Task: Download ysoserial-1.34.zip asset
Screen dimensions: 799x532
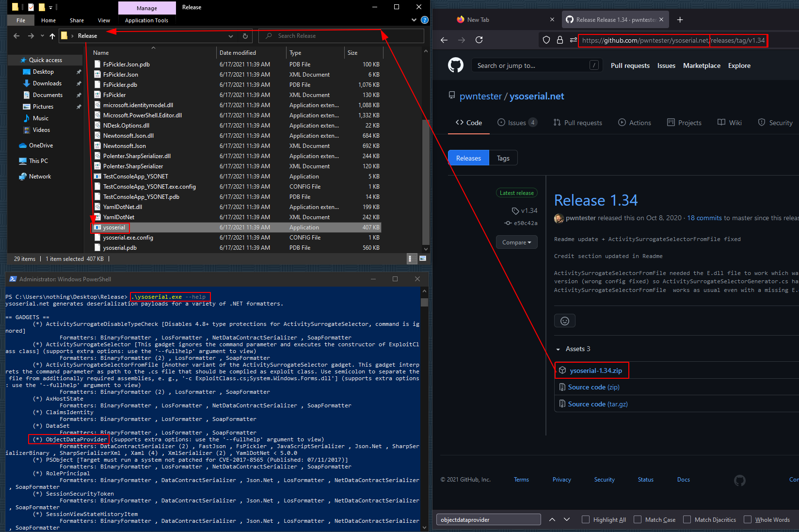Action: point(595,371)
